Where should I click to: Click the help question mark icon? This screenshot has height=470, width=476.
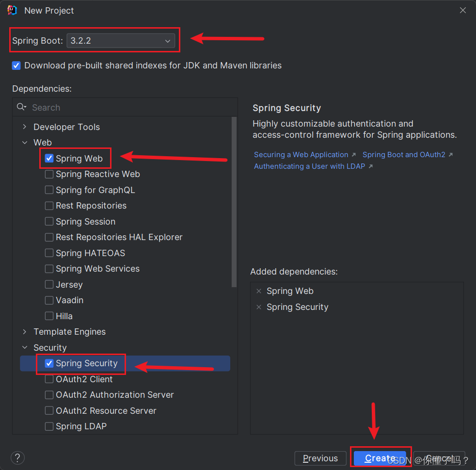(x=17, y=457)
